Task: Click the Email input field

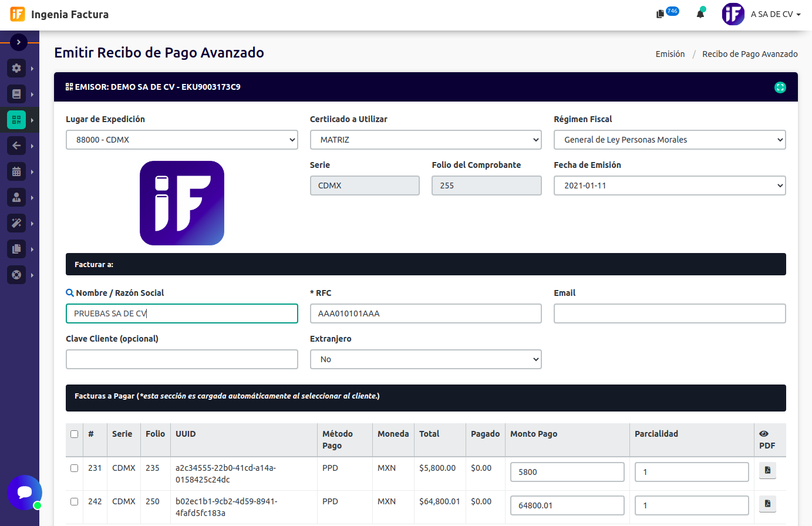Action: (x=669, y=313)
